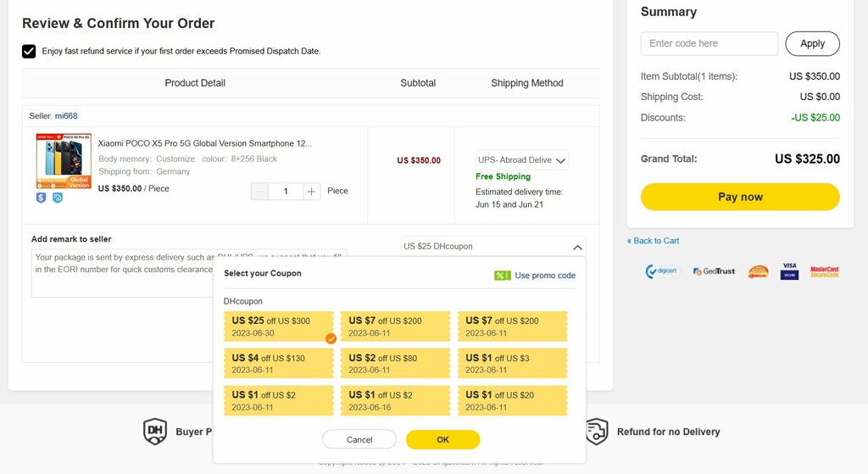Image resolution: width=868 pixels, height=474 pixels.
Task: Click the Item Subtotal US $350.00 value
Action: [815, 76]
